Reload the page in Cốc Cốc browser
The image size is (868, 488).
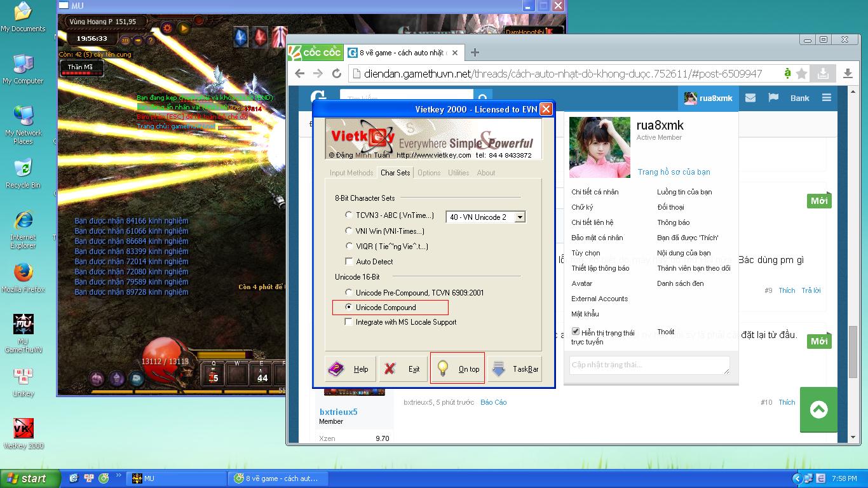pos(337,74)
